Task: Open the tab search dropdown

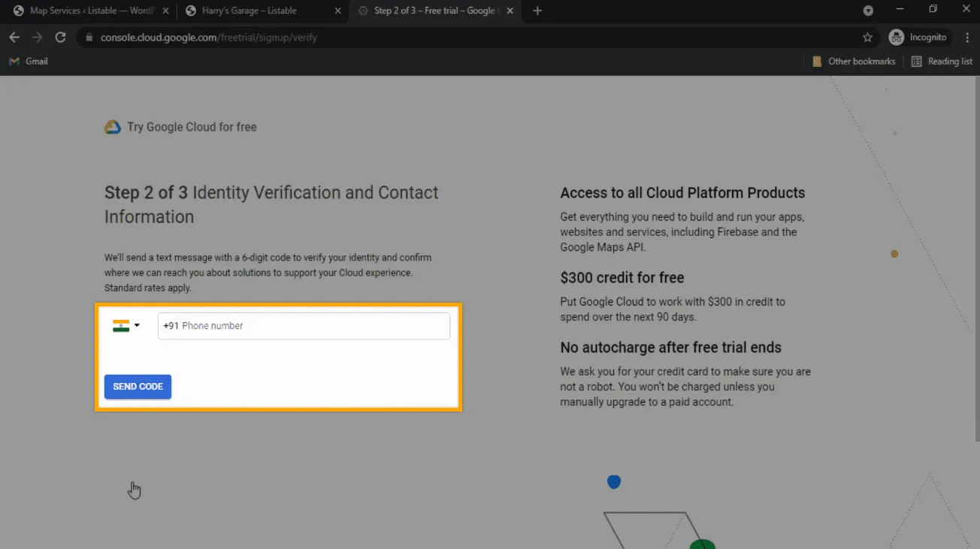Action: [868, 11]
